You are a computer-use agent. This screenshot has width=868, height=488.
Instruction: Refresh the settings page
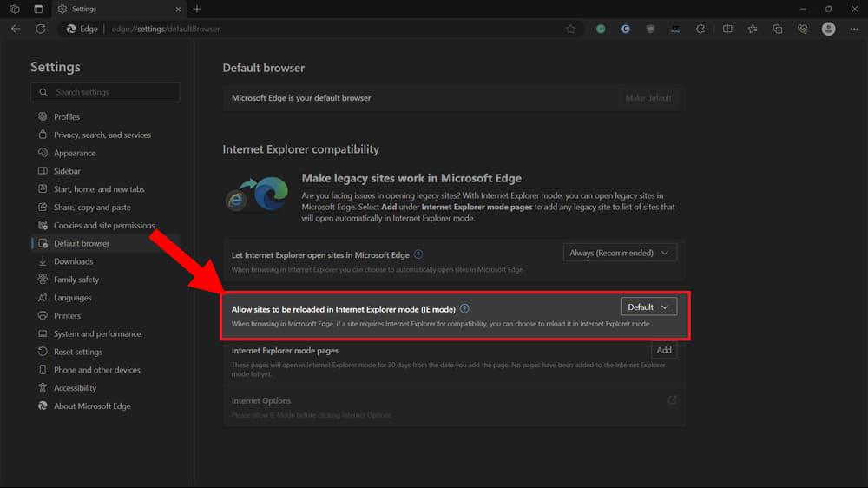point(41,29)
